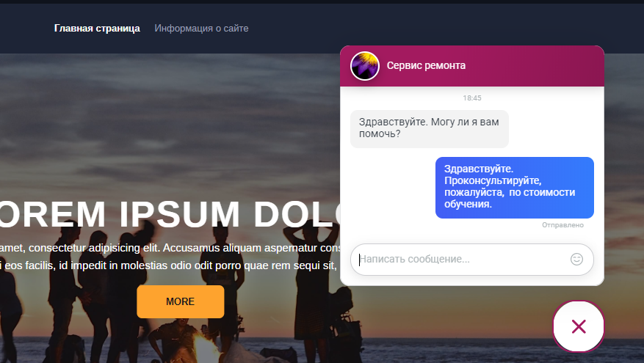Click the Сервис ремонта round avatar
Image resolution: width=644 pixels, height=363 pixels.
click(x=365, y=65)
